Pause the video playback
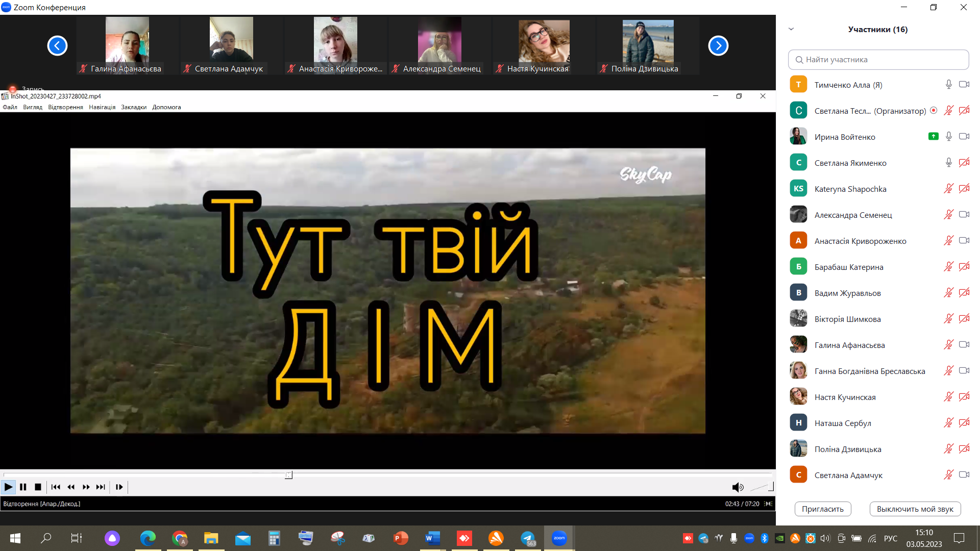 (x=23, y=487)
